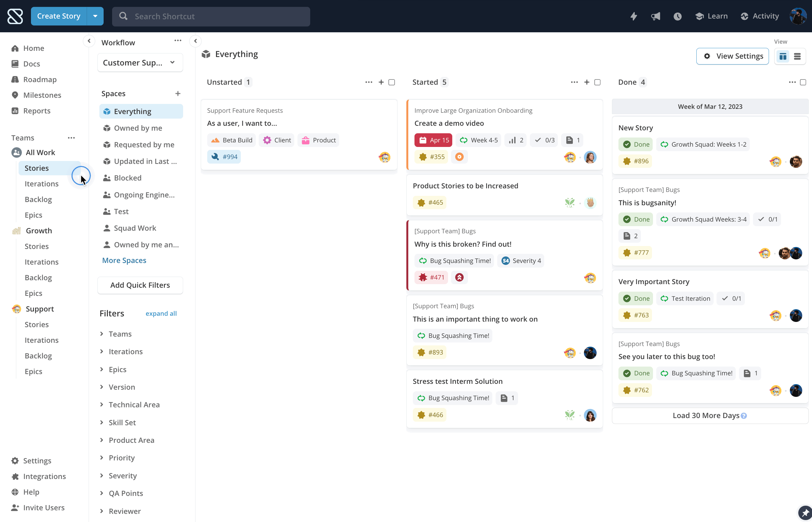812x522 pixels.
Task: Open the Customer Support workflow dropdown
Action: pos(140,63)
